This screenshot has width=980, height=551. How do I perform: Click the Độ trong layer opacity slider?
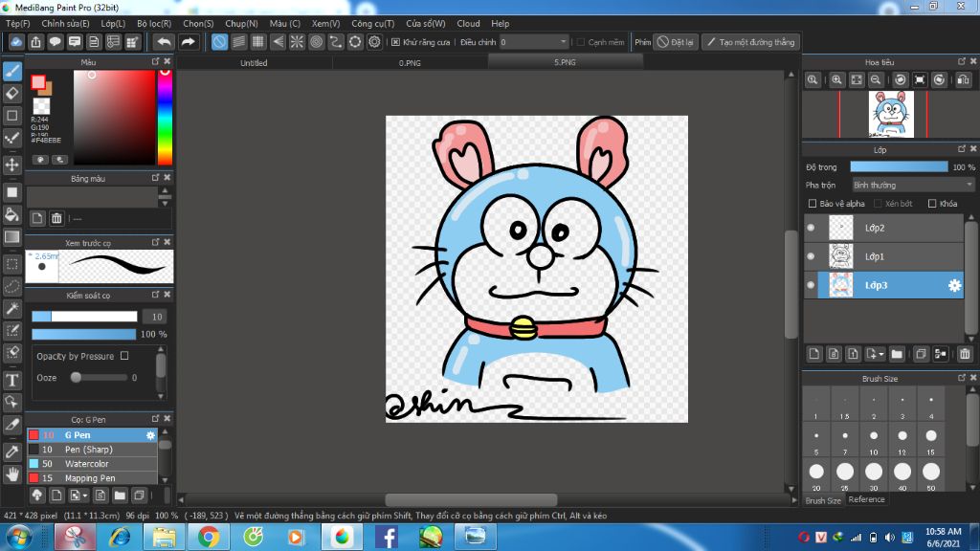click(899, 166)
